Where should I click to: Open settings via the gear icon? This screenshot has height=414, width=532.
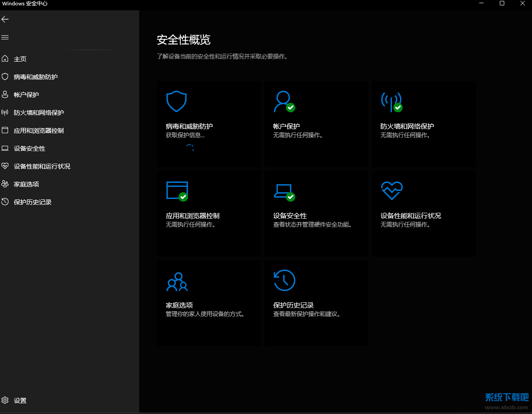tap(5, 400)
